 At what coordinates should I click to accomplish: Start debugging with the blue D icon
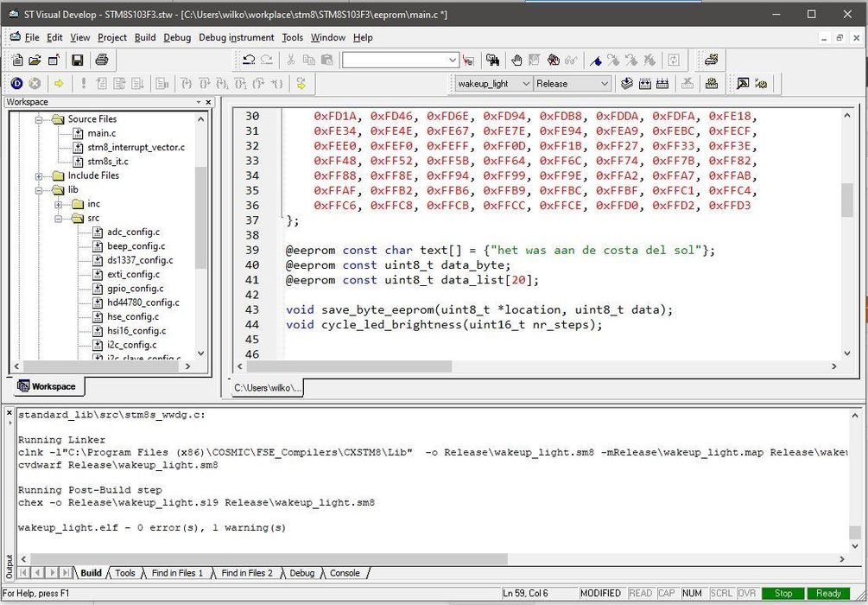tap(16, 84)
